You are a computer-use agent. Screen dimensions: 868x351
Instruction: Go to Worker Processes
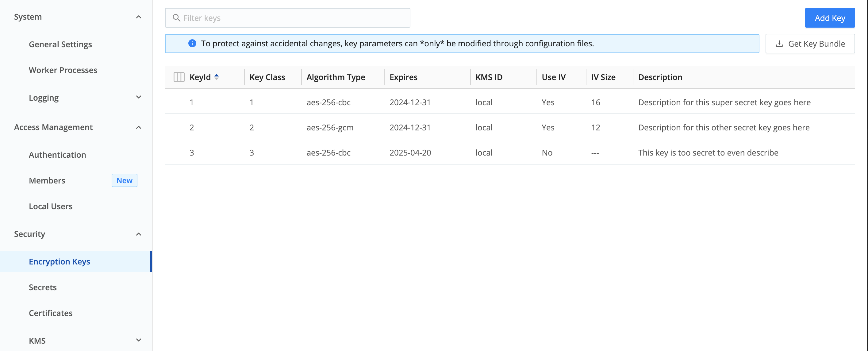pyautogui.click(x=63, y=70)
